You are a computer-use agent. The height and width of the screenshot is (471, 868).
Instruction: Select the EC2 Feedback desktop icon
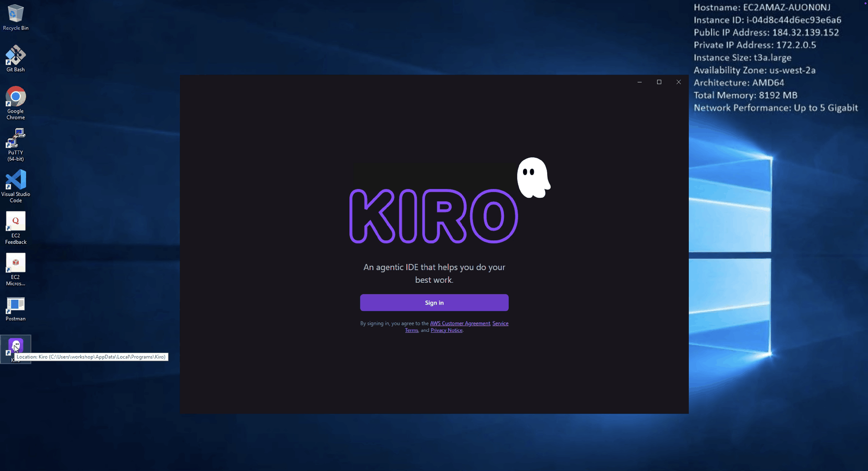click(16, 228)
